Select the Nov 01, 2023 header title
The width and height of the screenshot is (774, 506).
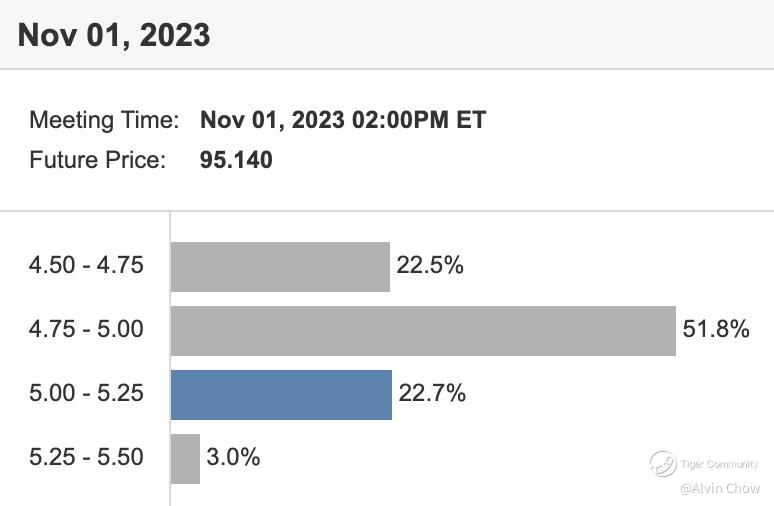click(114, 35)
